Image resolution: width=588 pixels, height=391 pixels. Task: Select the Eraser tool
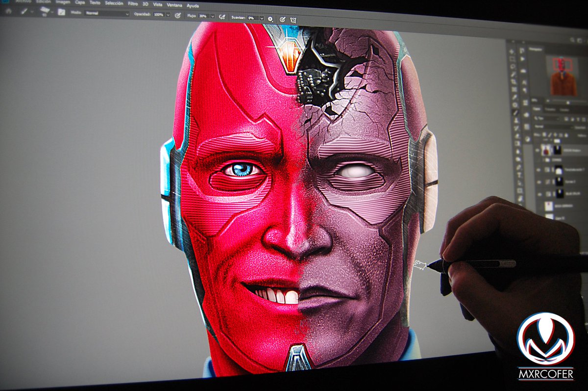coord(517,135)
